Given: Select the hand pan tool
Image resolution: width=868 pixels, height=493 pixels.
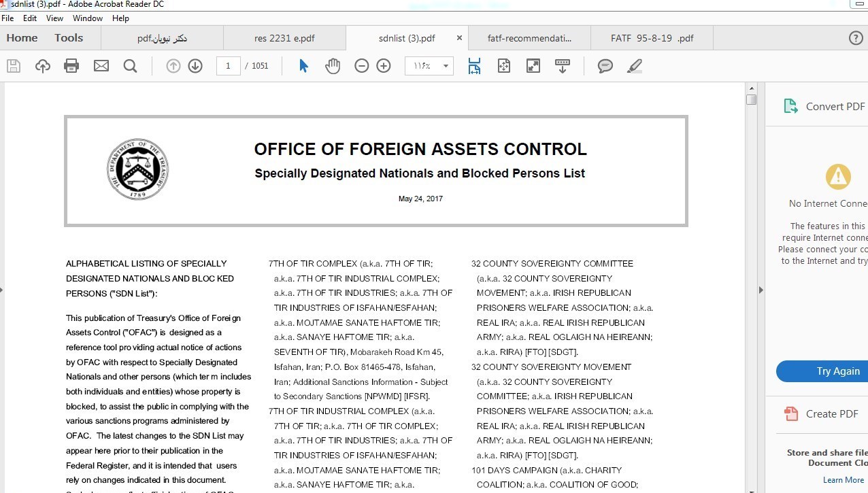Looking at the screenshot, I should pyautogui.click(x=333, y=66).
